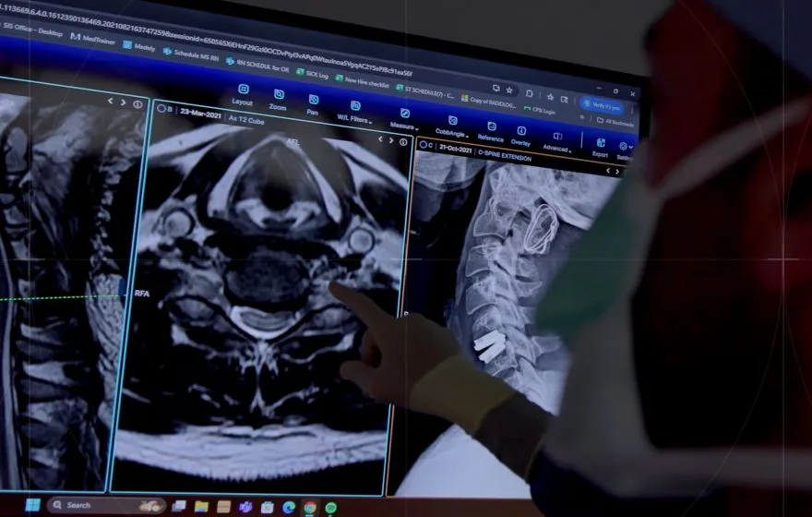Image resolution: width=812 pixels, height=517 pixels.
Task: Open the Layout tool
Action: pos(243,95)
